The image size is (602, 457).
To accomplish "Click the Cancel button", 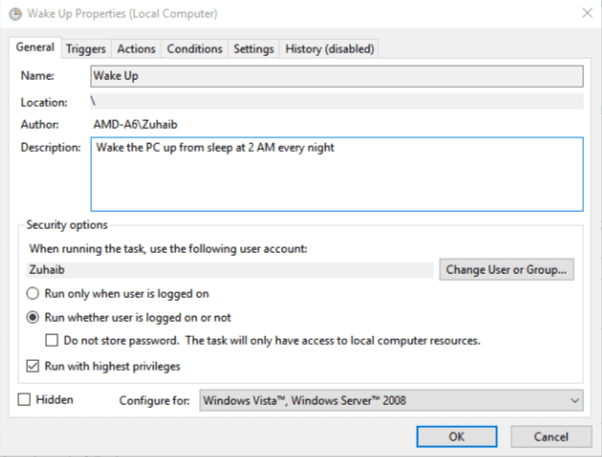I will (551, 437).
